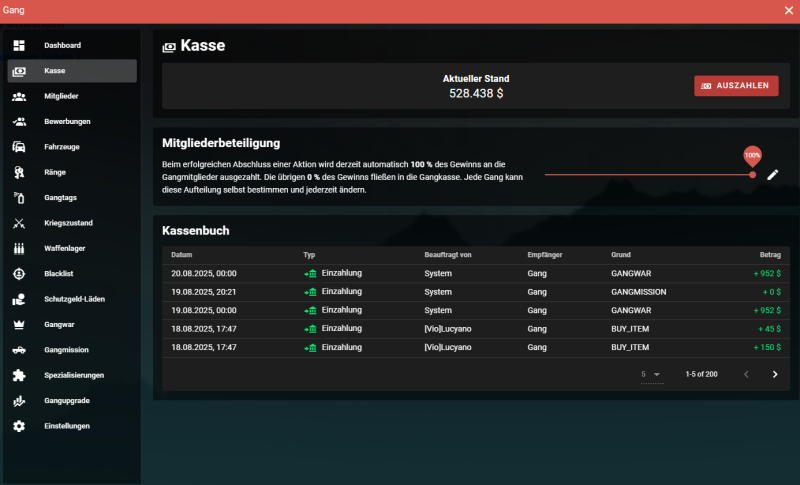Open the rows-per-page dropdown showing 5

coord(652,374)
